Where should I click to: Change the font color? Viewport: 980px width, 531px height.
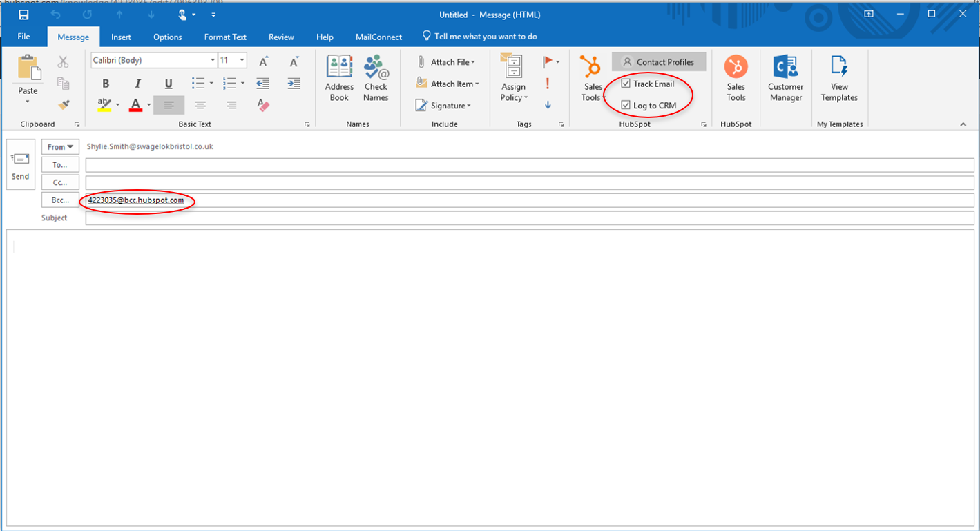pyautogui.click(x=135, y=105)
